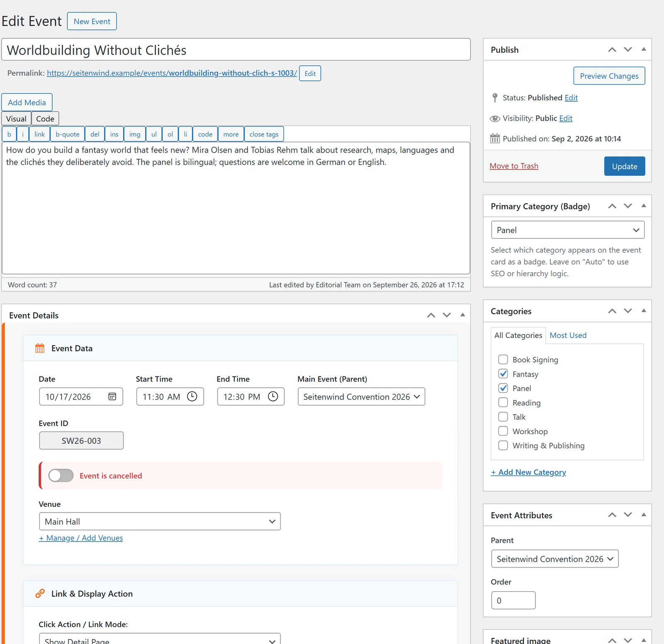Move the Event Attributes panel up

point(612,515)
